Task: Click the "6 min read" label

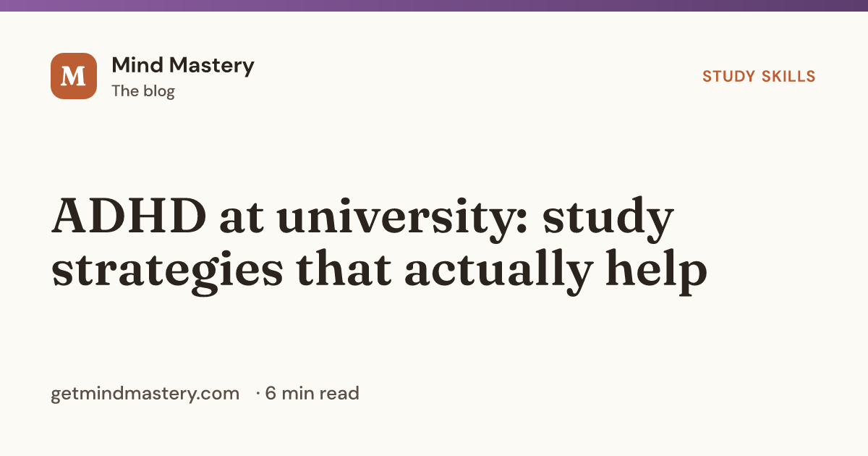Action: tap(312, 394)
